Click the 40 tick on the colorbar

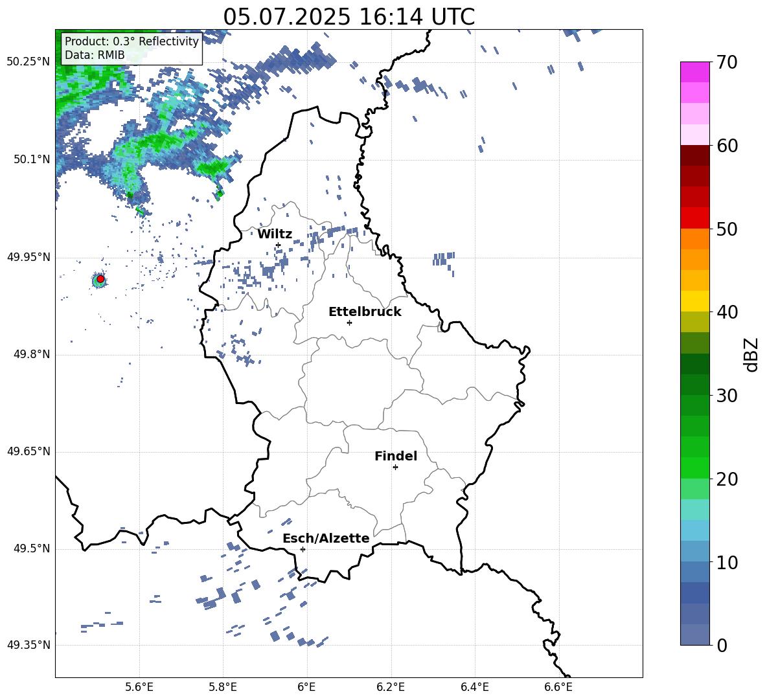click(x=727, y=312)
